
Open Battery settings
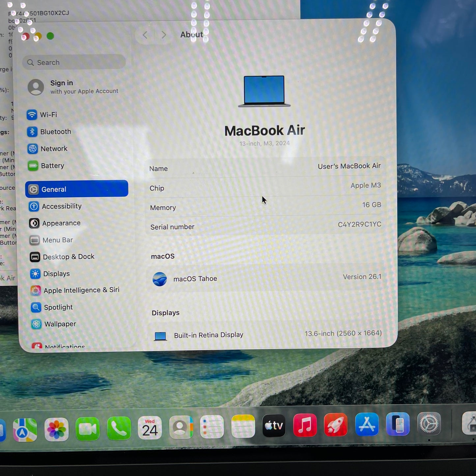coord(53,166)
